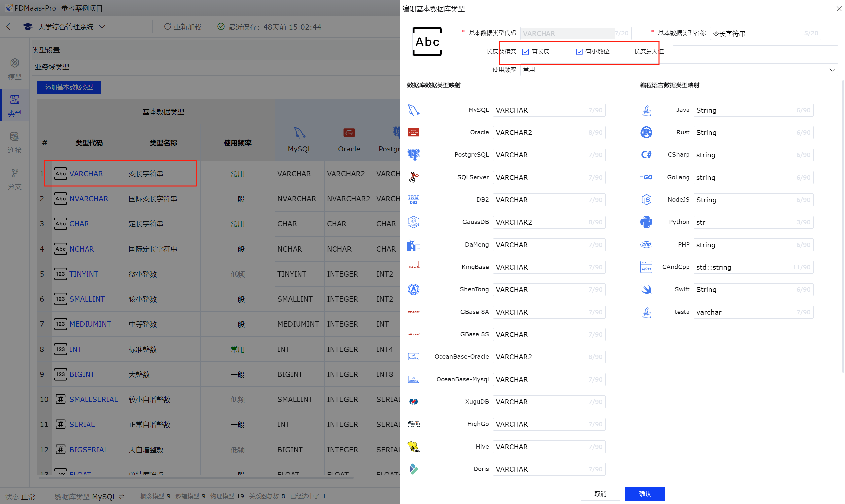Switch to 模型 sidebar tab
845x504 pixels.
tap(14, 69)
